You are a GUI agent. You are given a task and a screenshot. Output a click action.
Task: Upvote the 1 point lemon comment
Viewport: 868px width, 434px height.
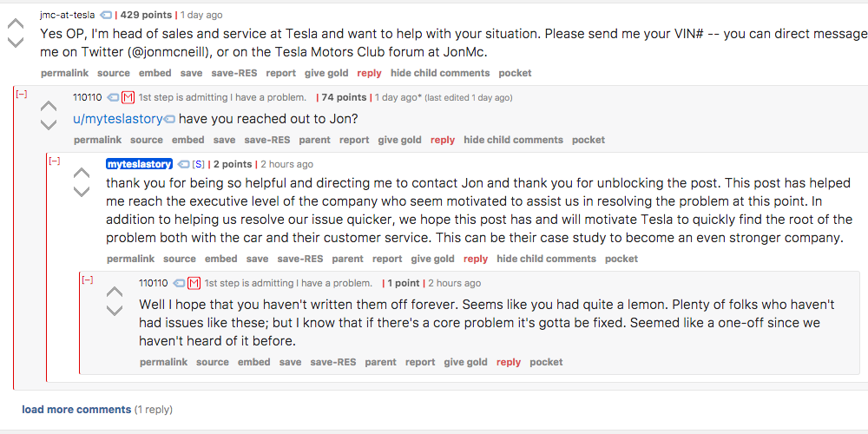pyautogui.click(x=115, y=292)
